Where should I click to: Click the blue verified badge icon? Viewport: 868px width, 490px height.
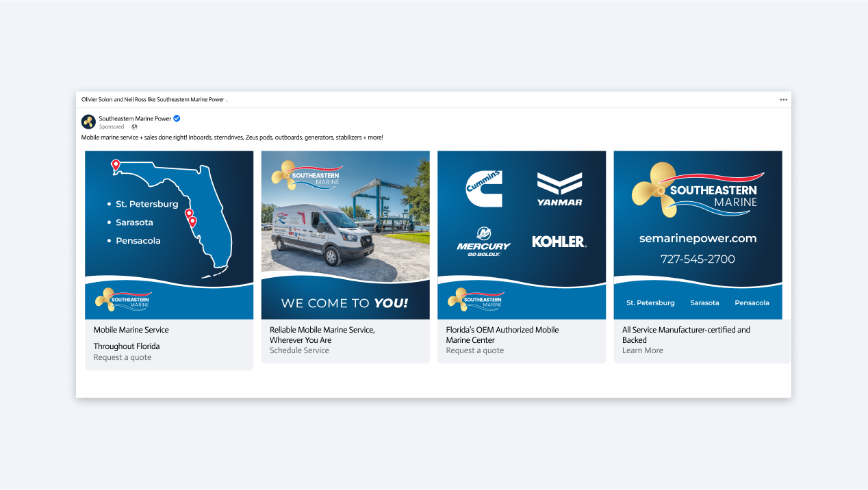[177, 118]
